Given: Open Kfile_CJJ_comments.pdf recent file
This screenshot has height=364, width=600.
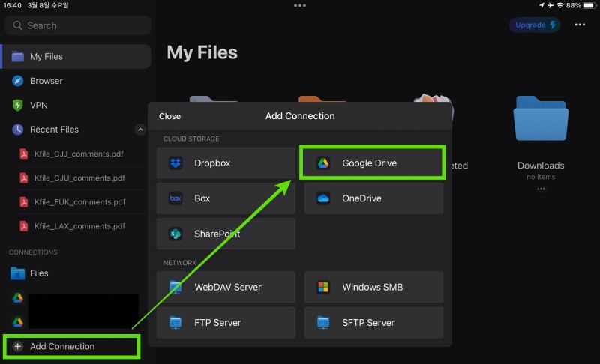Looking at the screenshot, I should click(79, 154).
